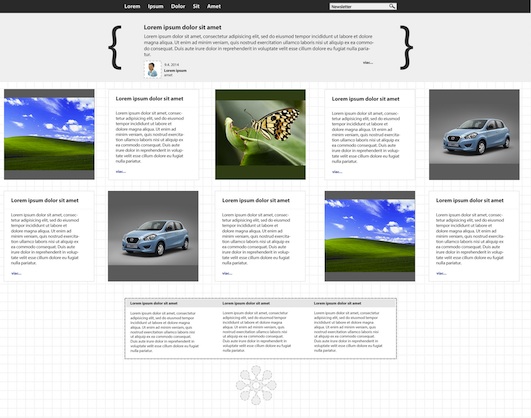Select the Dolor navigation item
This screenshot has width=531, height=418.
coord(178,6)
